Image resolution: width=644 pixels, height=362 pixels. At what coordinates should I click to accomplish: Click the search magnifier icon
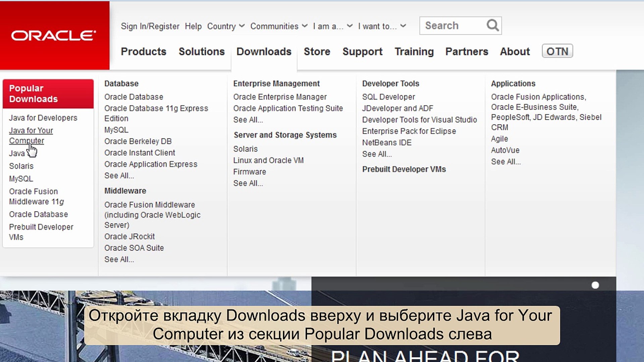coord(492,25)
